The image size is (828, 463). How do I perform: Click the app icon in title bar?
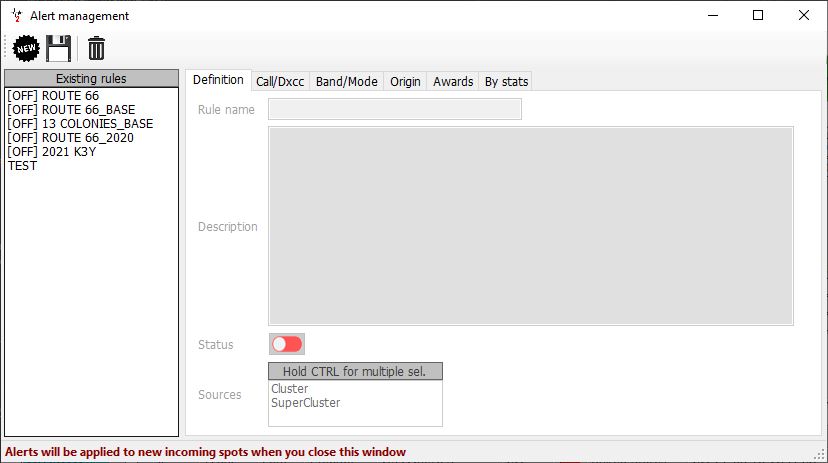coord(16,16)
